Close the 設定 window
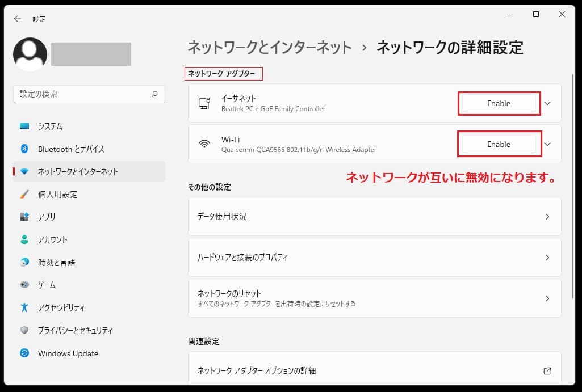Screen dimensions: 582x392 pos(562,14)
